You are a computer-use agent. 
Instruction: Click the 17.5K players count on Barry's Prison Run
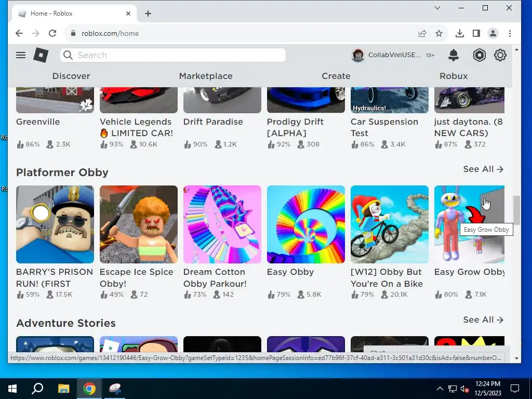[64, 295]
